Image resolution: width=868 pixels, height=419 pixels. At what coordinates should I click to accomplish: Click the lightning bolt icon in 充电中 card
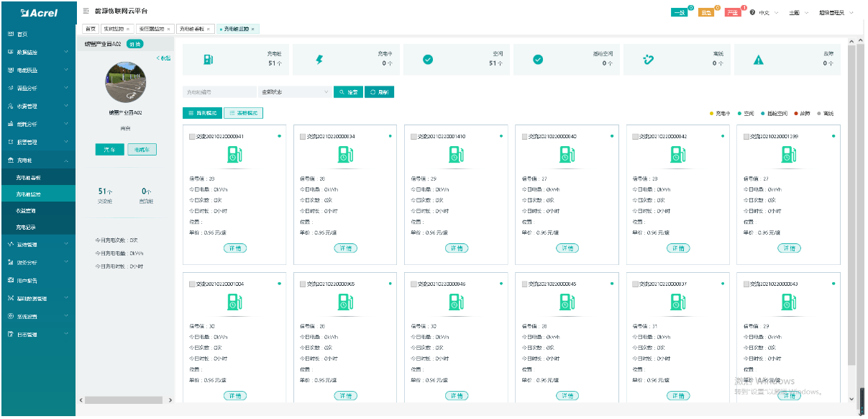pos(319,60)
